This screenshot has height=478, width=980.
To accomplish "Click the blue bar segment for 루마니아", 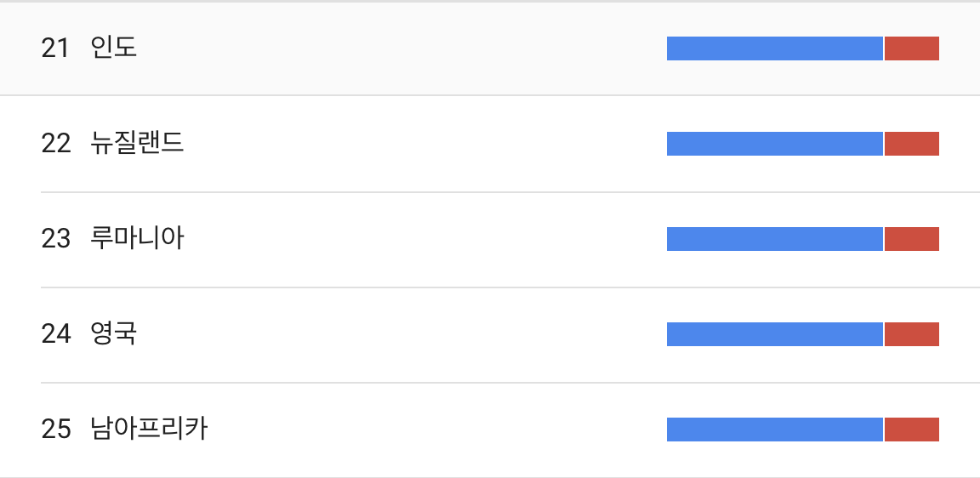I will coord(775,239).
